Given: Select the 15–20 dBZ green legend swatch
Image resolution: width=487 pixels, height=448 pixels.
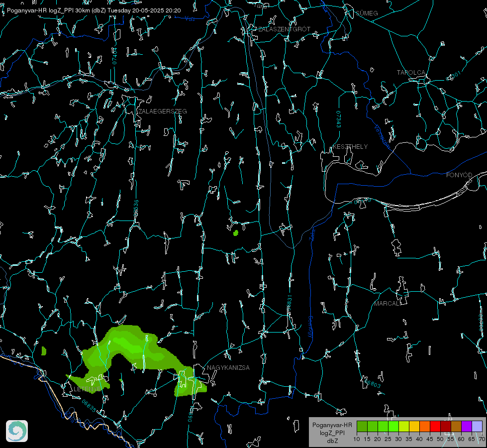Looking at the screenshot, I should (x=373, y=426).
